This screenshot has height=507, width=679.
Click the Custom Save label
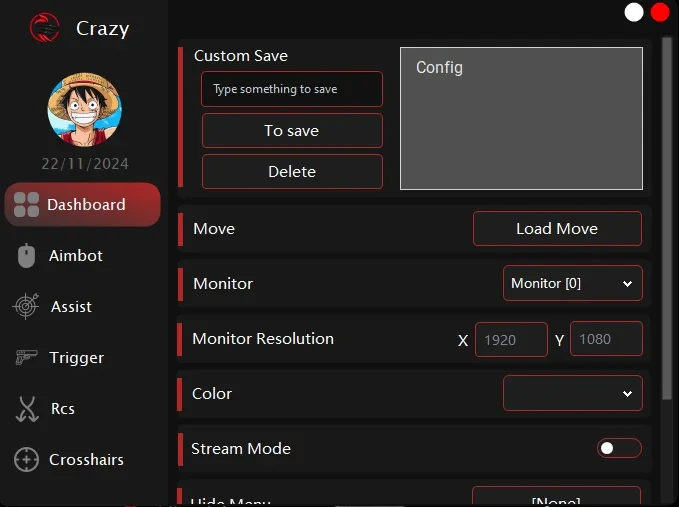click(241, 55)
